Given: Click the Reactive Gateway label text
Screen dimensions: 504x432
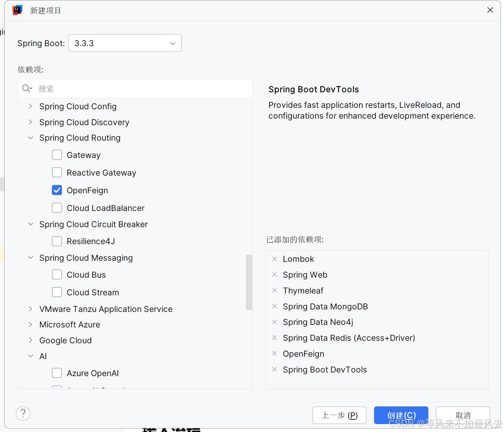Looking at the screenshot, I should tap(102, 173).
